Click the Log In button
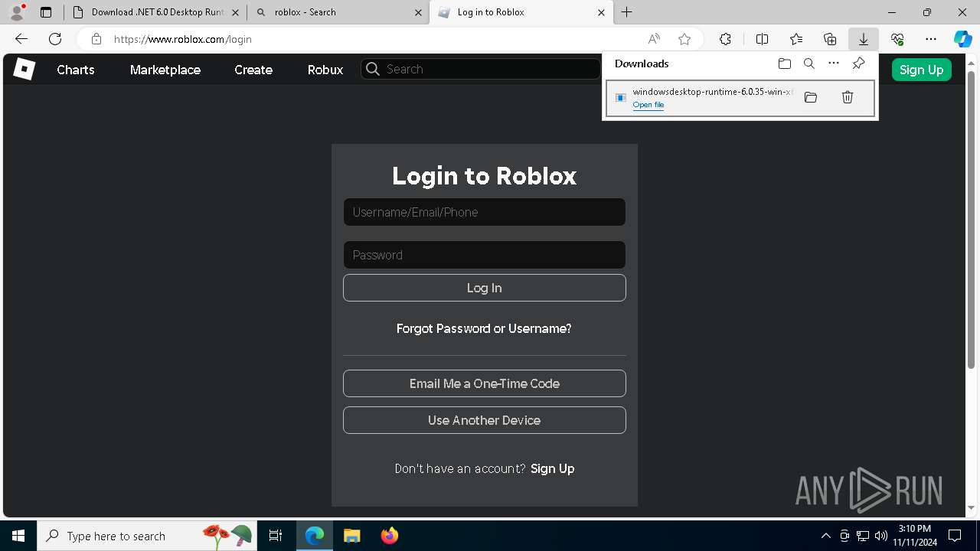 coord(485,288)
